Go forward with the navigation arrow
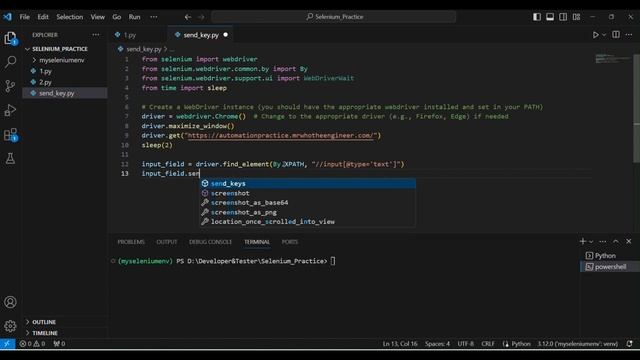The height and width of the screenshot is (360, 640). coord(201,17)
